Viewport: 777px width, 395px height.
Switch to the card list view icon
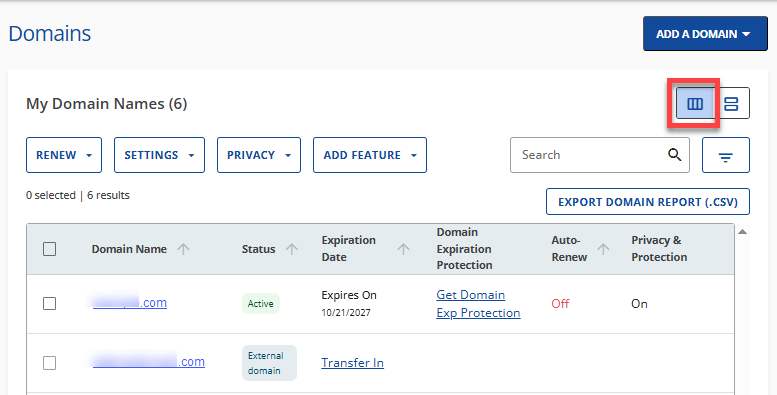pyautogui.click(x=731, y=104)
